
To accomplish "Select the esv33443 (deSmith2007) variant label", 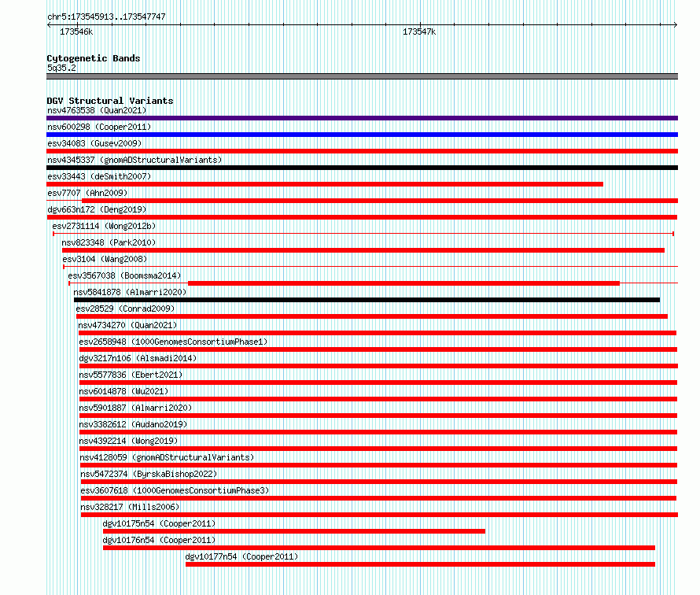I will [99, 176].
